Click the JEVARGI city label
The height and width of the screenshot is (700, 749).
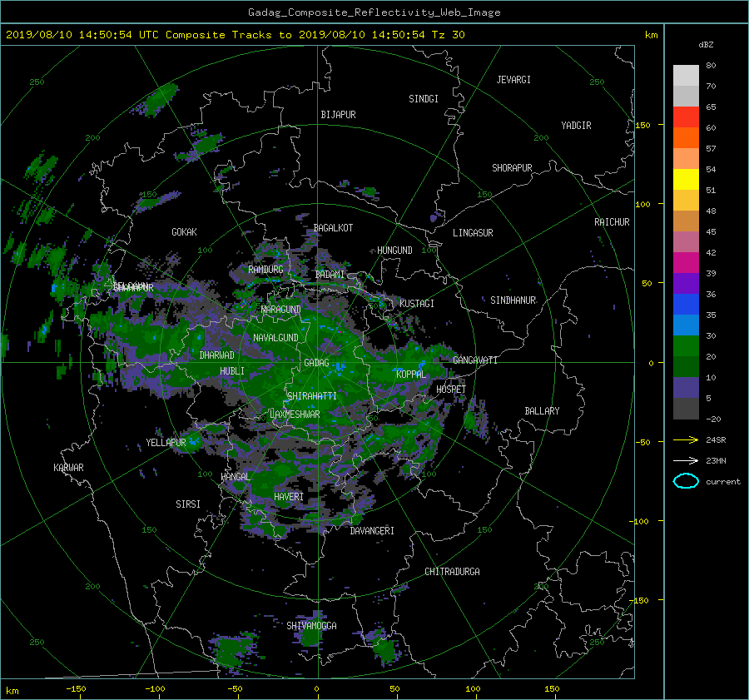pos(513,80)
